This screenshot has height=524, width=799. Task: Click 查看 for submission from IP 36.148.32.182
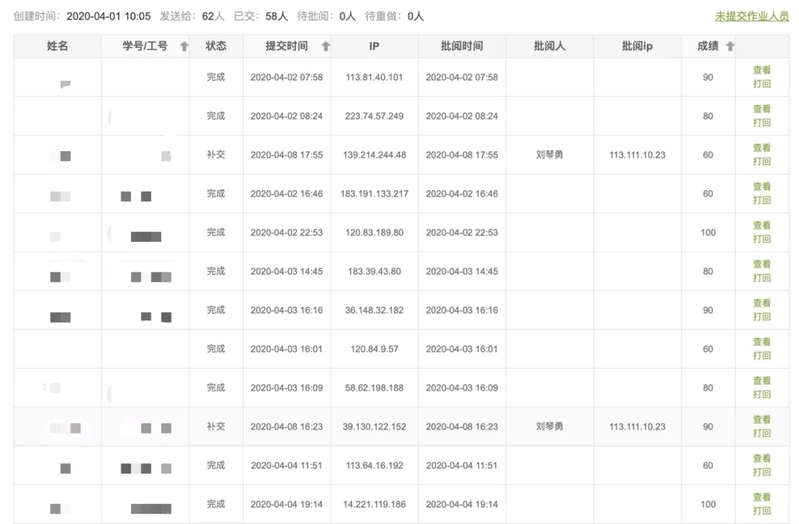pos(761,304)
